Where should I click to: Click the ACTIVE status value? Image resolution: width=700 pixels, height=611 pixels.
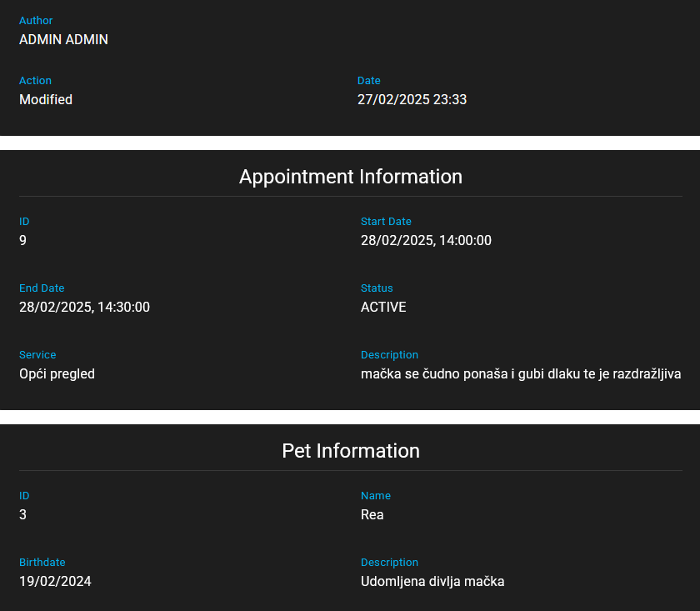[x=383, y=307]
